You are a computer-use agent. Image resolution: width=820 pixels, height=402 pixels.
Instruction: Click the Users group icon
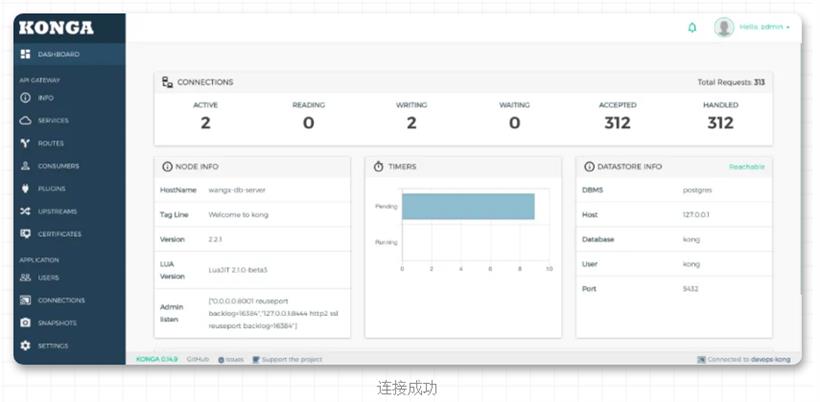click(x=25, y=278)
